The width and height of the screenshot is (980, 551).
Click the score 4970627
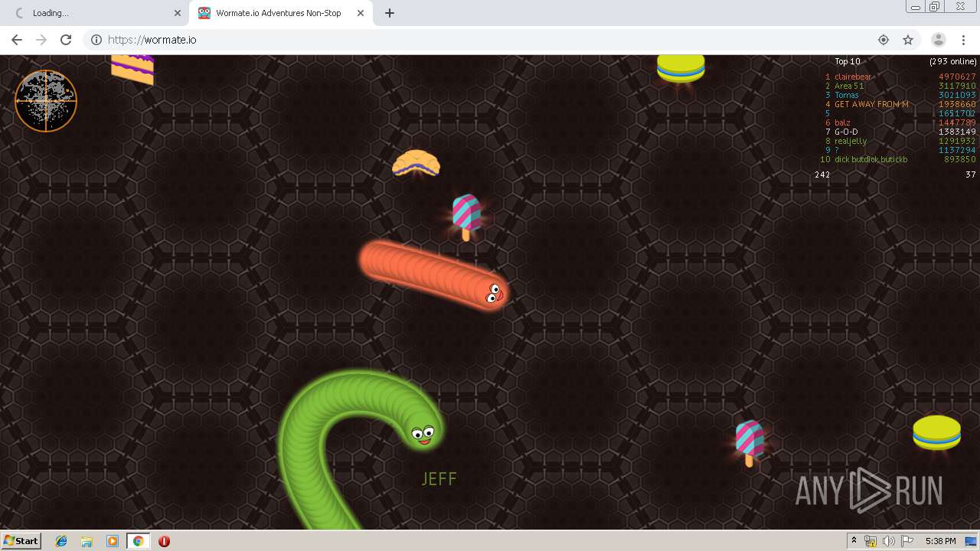coord(958,77)
